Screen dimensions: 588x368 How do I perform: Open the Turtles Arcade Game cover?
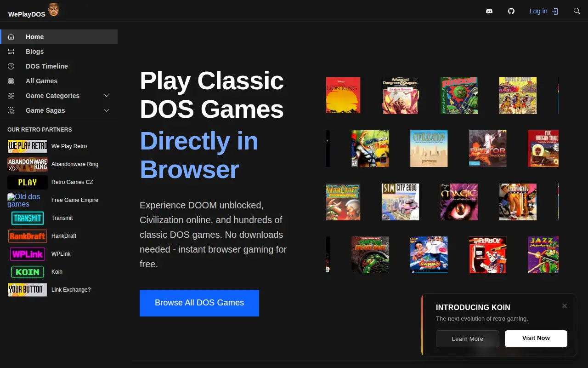click(370, 255)
